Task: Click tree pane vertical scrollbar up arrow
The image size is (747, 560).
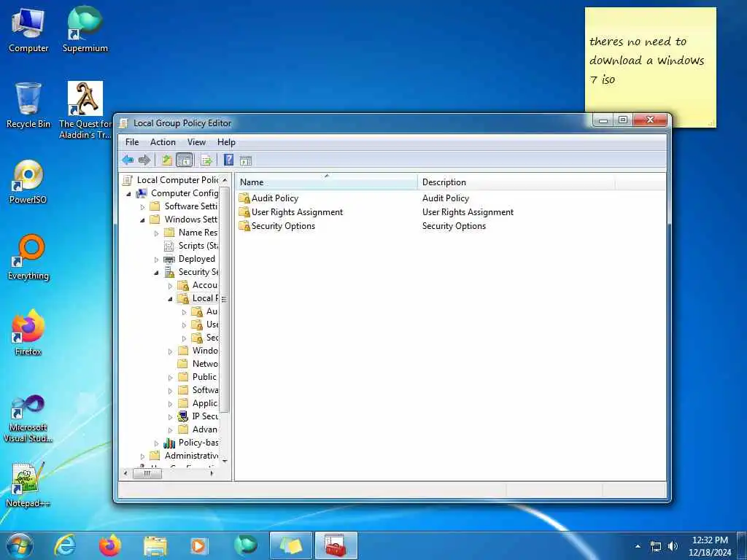Action: (x=225, y=180)
